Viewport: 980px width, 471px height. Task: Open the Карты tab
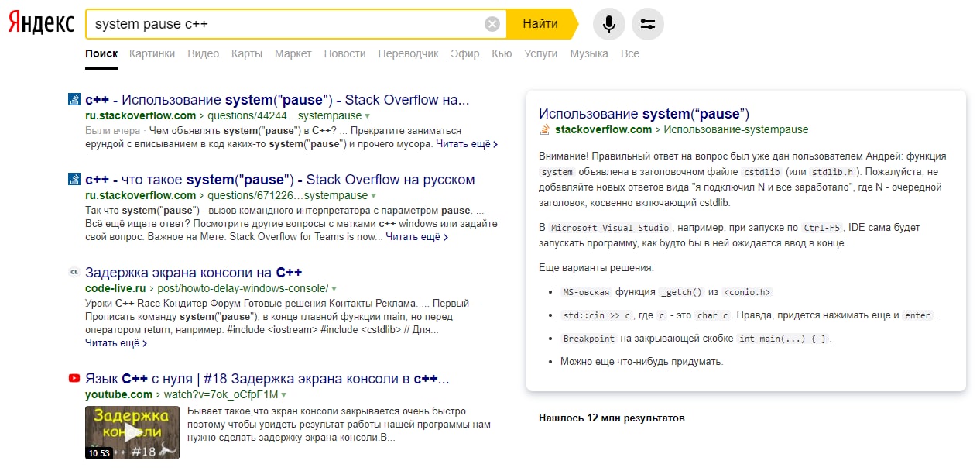click(246, 53)
